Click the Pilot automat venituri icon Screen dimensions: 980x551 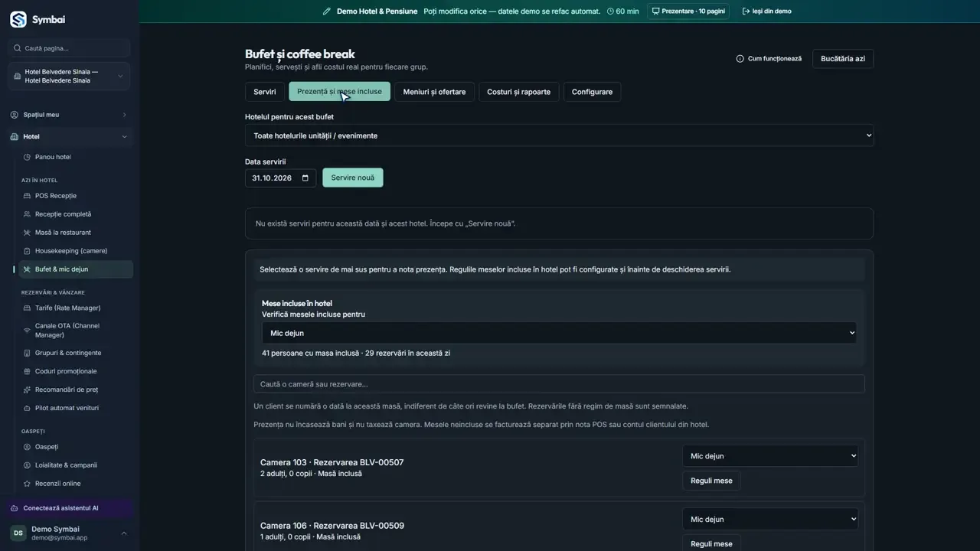[28, 408]
